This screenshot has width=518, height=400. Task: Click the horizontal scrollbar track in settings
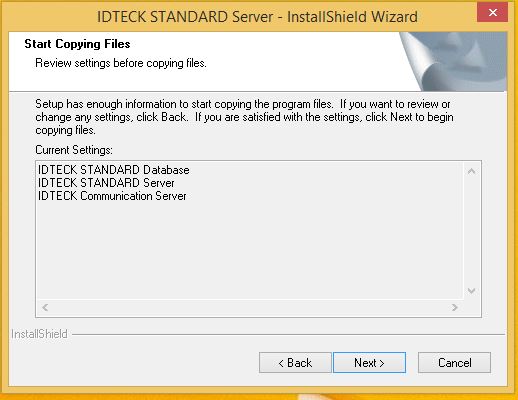[250, 307]
